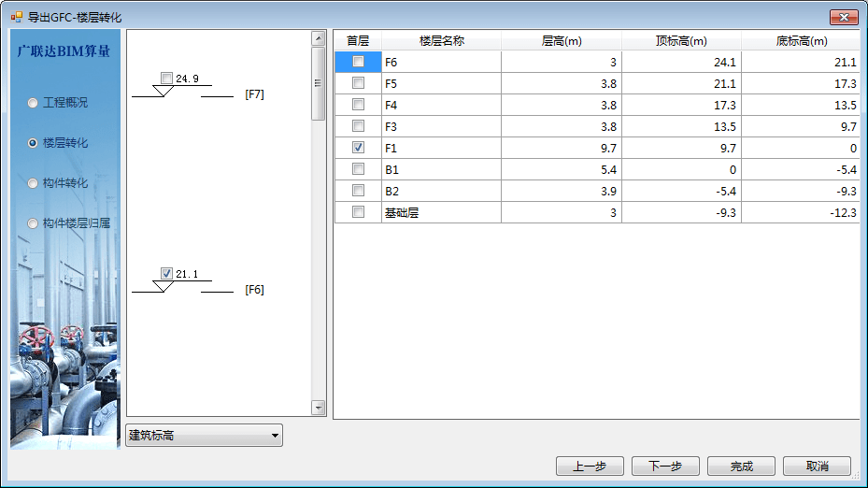Click the app icon in title bar

[x=17, y=17]
